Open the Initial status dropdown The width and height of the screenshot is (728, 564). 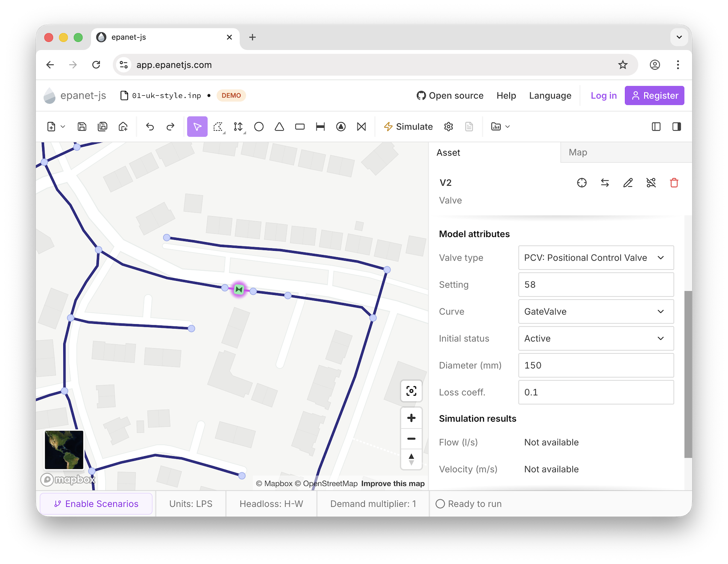tap(596, 338)
